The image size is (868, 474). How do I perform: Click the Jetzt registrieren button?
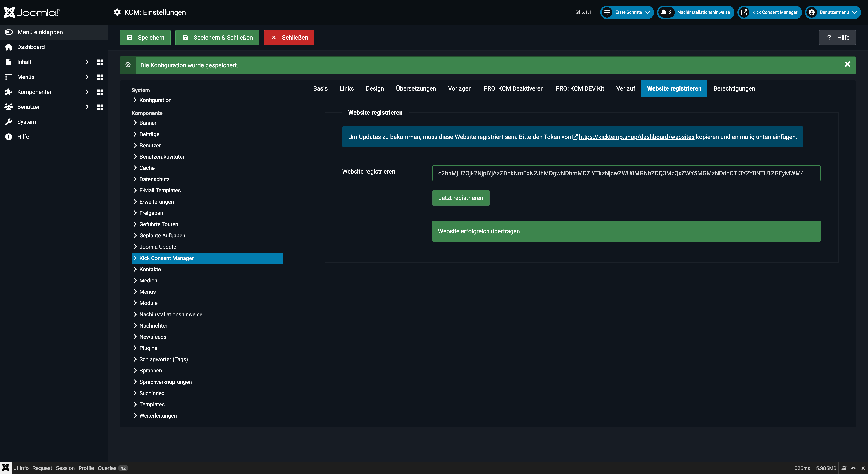[461, 198]
